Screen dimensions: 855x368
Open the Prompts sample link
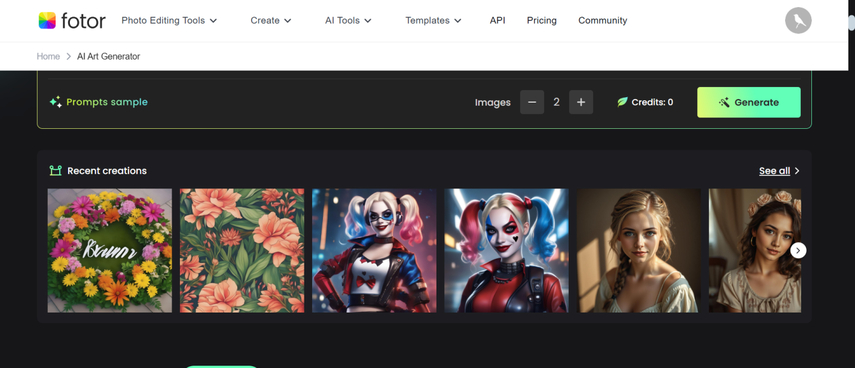click(107, 102)
